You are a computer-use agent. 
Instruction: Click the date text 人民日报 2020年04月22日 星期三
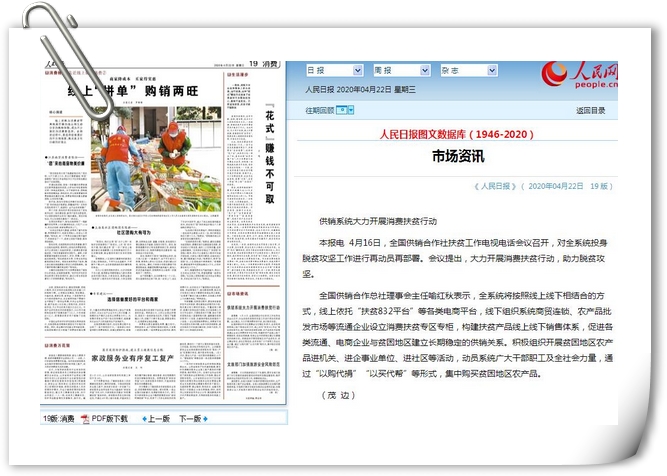click(x=360, y=90)
